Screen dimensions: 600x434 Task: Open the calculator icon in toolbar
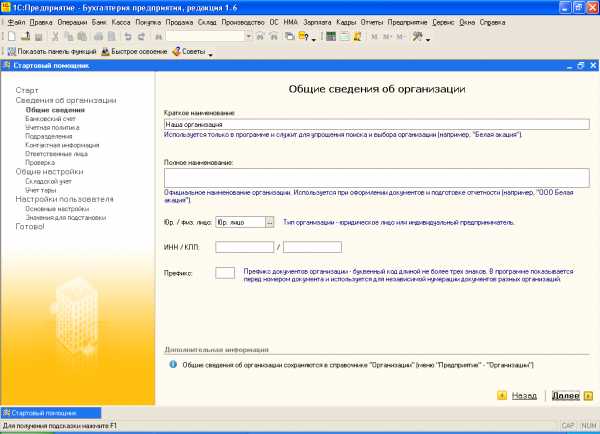pyautogui.click(x=330, y=36)
